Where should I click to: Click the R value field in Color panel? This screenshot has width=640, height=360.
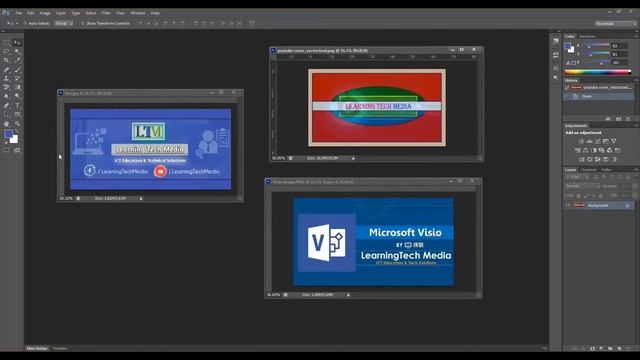[x=618, y=46]
